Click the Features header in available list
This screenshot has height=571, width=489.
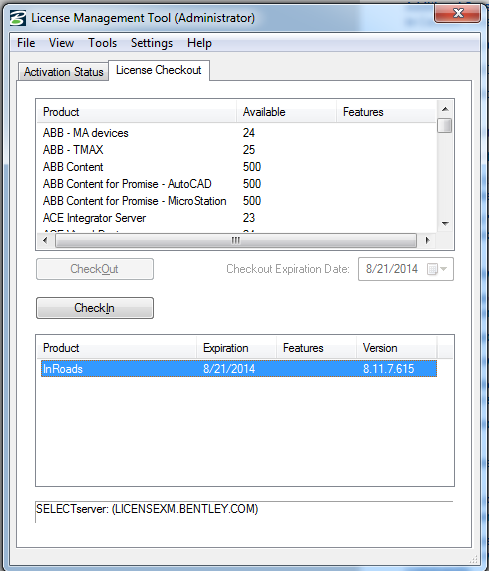tap(386, 112)
